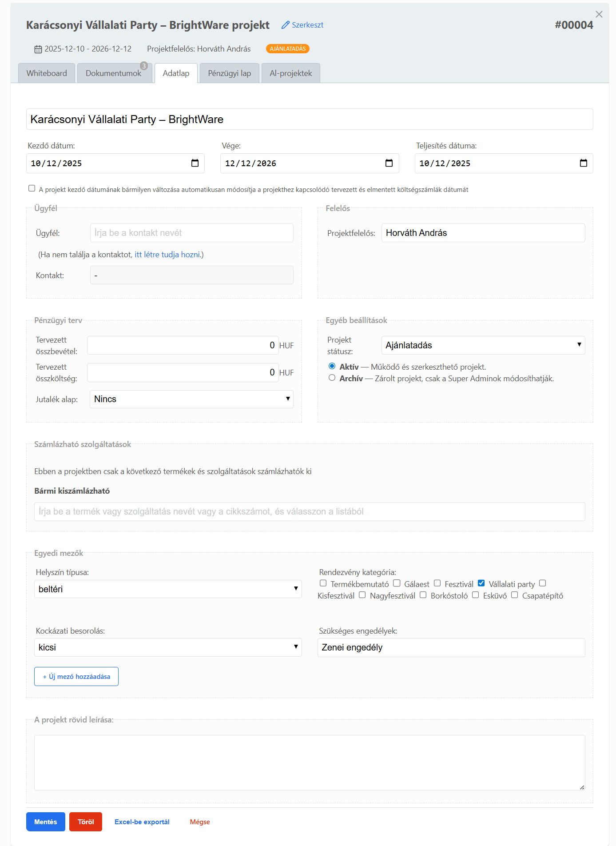The image size is (616, 846).
Task: Click the pencil Szerkeszt edit icon
Action: (x=286, y=25)
